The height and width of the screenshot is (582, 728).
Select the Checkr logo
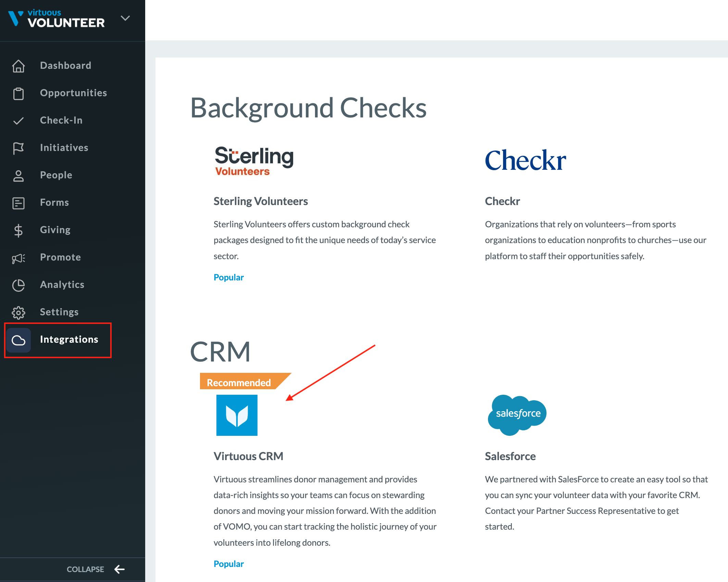coord(525,160)
